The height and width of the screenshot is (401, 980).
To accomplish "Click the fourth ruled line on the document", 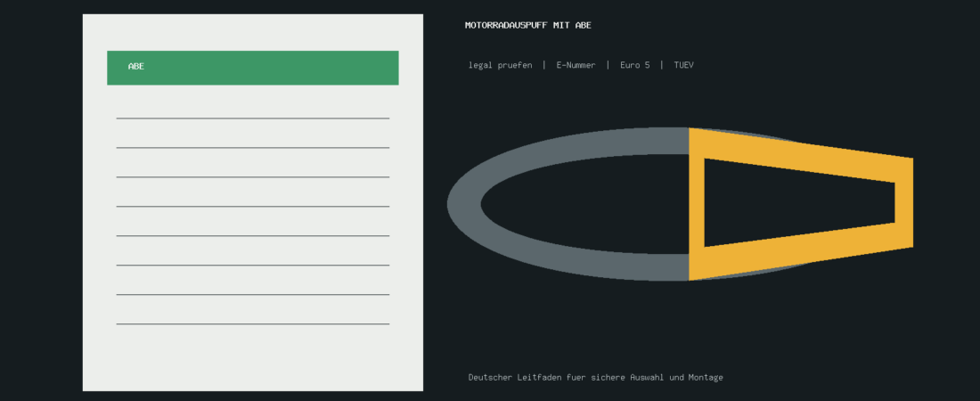I will click(252, 207).
